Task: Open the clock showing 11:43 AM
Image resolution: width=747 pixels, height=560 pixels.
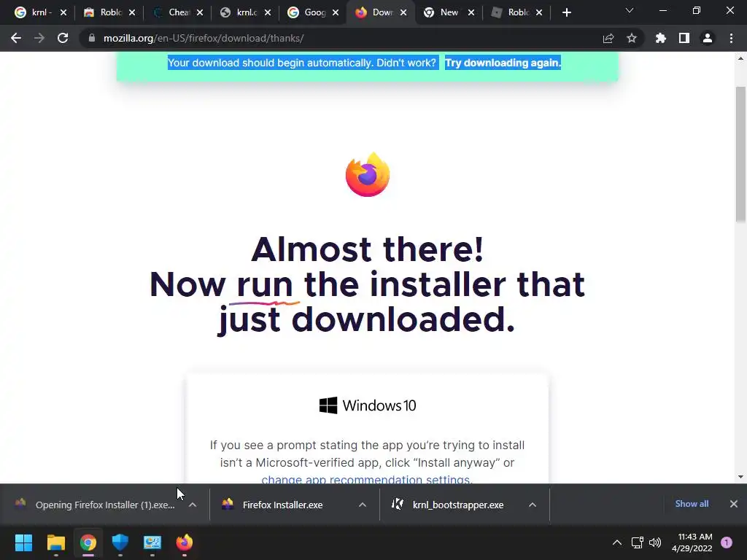Action: click(692, 542)
